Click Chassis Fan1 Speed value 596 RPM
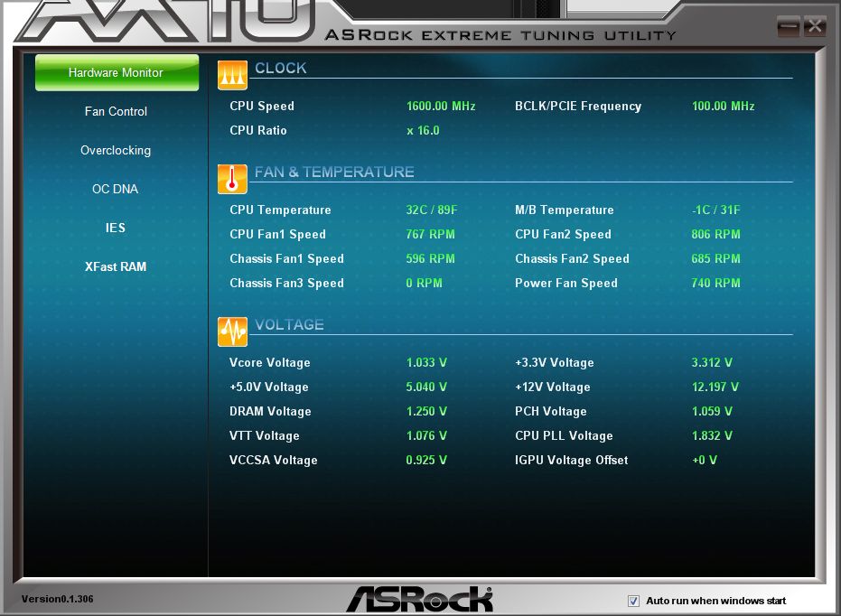Image resolution: width=841 pixels, height=616 pixels. tap(430, 258)
